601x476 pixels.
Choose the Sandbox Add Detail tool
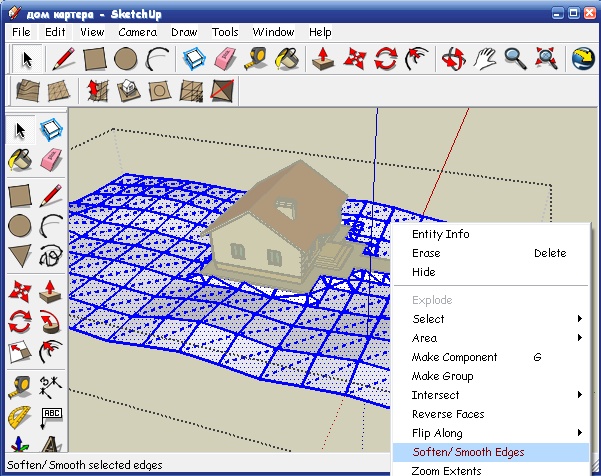coord(191,90)
